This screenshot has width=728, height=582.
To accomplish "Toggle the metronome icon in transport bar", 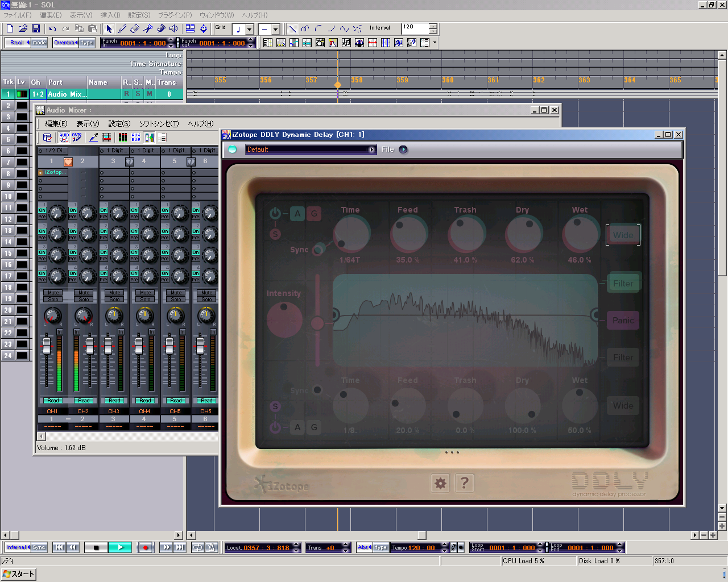I will (211, 547).
